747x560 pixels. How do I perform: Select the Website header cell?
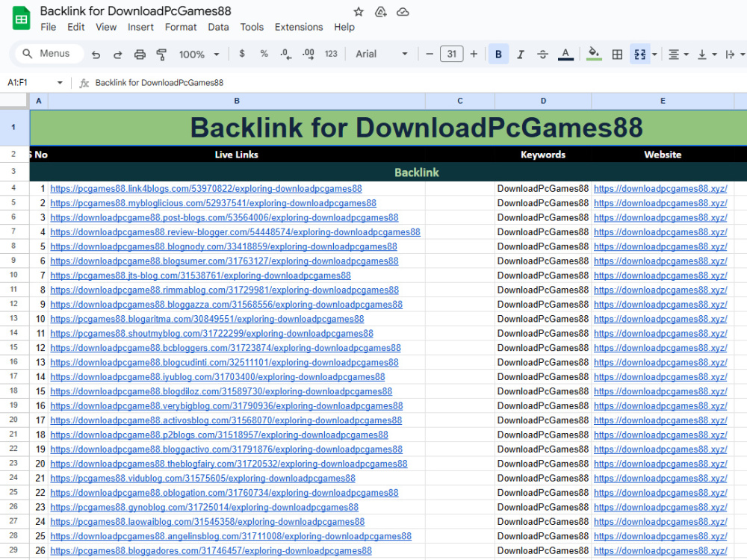click(663, 155)
